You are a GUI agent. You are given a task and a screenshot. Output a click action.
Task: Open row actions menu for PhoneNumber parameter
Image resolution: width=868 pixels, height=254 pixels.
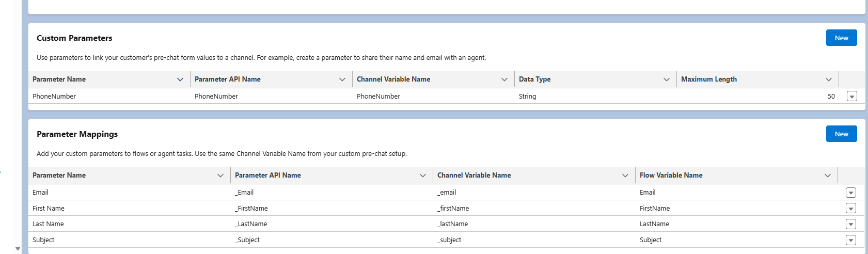[x=851, y=97]
